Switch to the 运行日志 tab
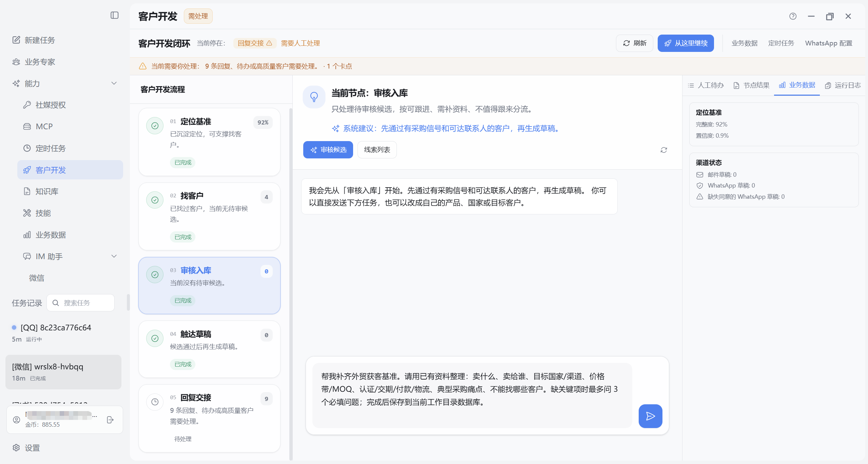The height and width of the screenshot is (464, 868). [843, 85]
